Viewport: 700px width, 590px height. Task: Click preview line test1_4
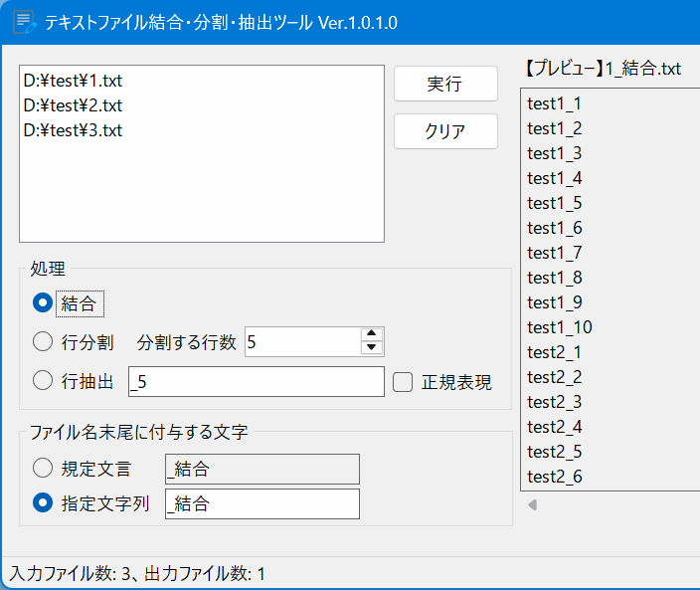point(555,178)
